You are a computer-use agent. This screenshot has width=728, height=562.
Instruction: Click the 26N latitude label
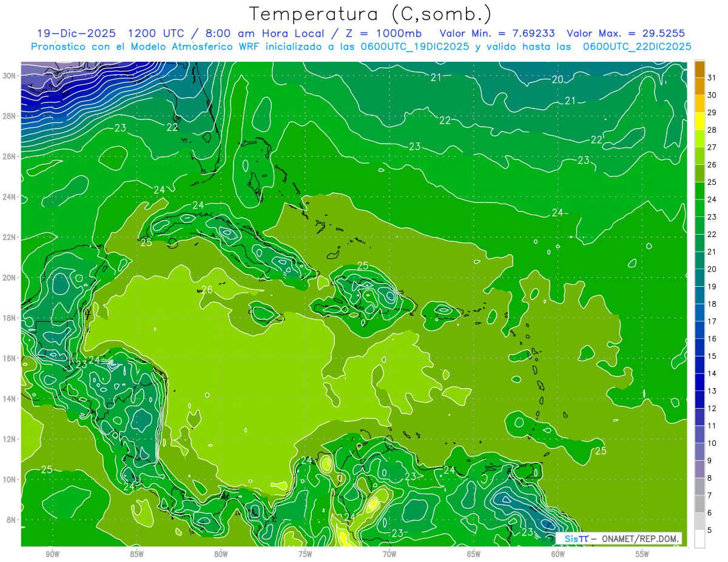10,156
